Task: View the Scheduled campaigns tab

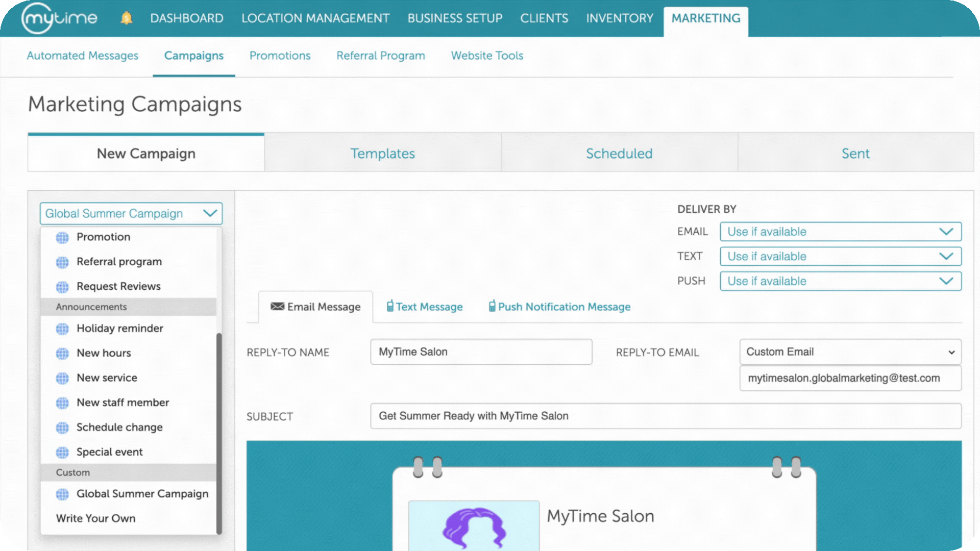Action: pos(619,153)
